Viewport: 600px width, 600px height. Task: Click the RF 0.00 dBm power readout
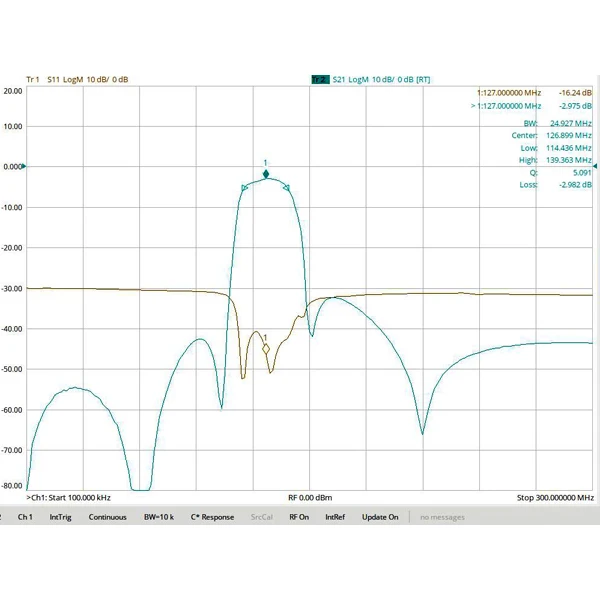(x=310, y=497)
